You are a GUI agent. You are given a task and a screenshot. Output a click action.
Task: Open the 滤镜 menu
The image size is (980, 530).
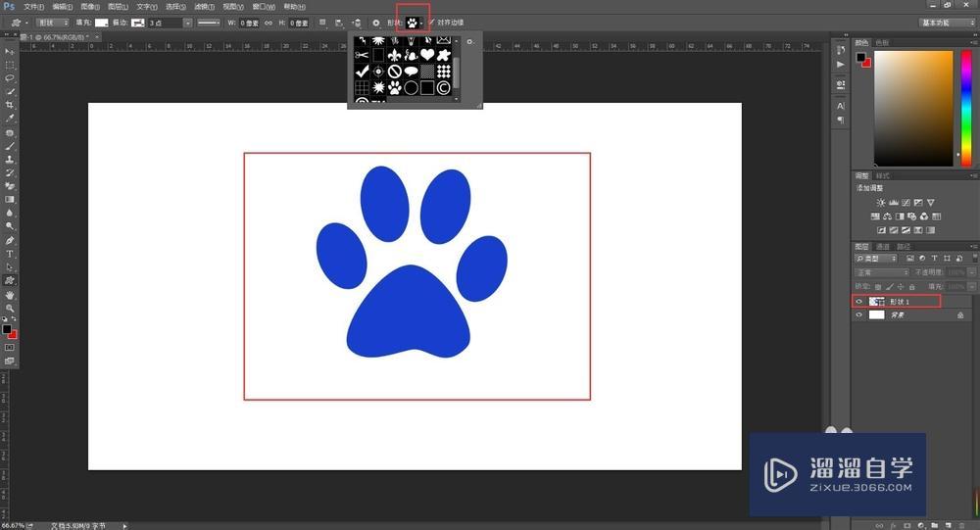point(205,7)
